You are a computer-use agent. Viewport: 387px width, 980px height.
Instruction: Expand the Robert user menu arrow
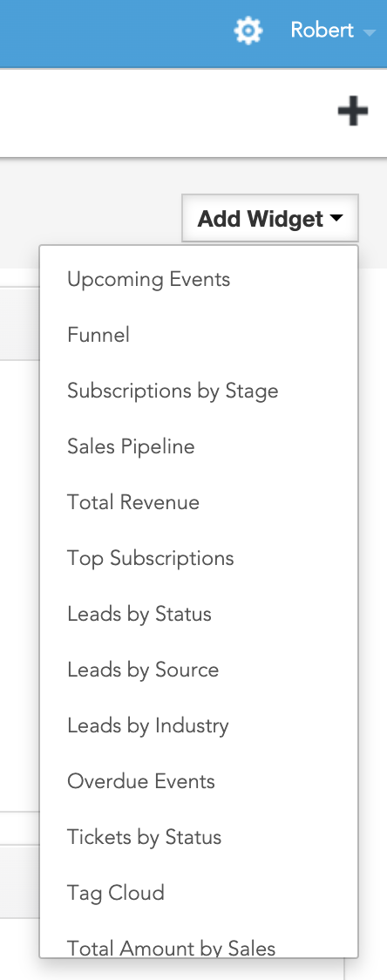(370, 32)
